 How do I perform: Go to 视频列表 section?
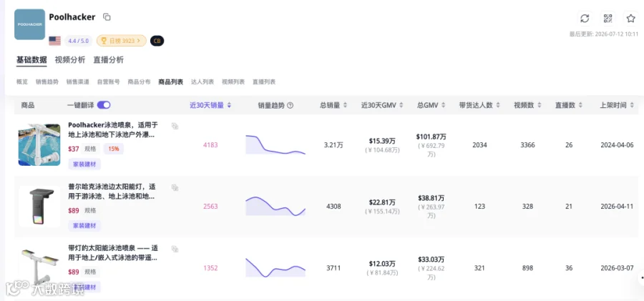coord(233,82)
